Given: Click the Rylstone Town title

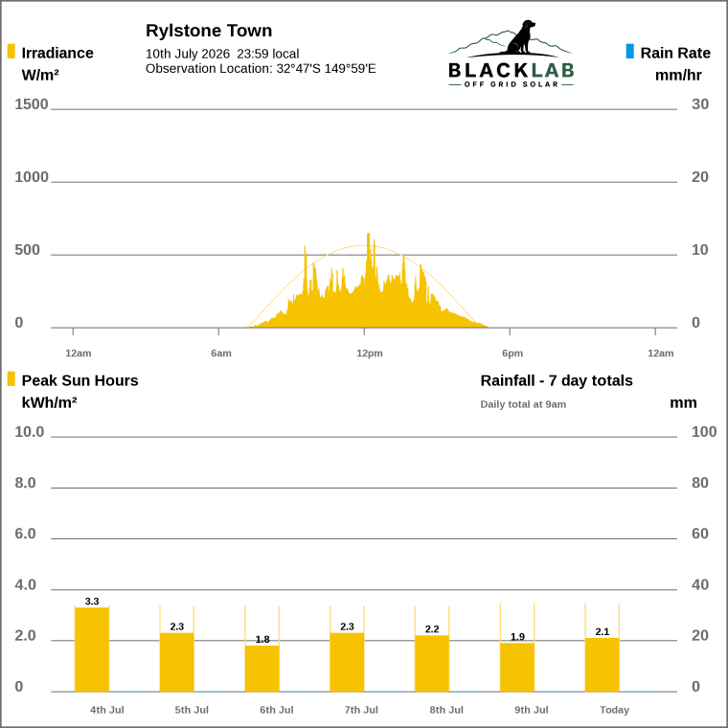Looking at the screenshot, I should point(209,31).
